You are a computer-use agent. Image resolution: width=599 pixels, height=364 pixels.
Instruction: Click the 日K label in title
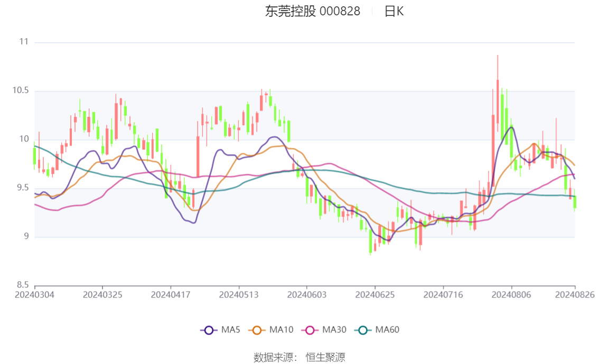point(394,12)
